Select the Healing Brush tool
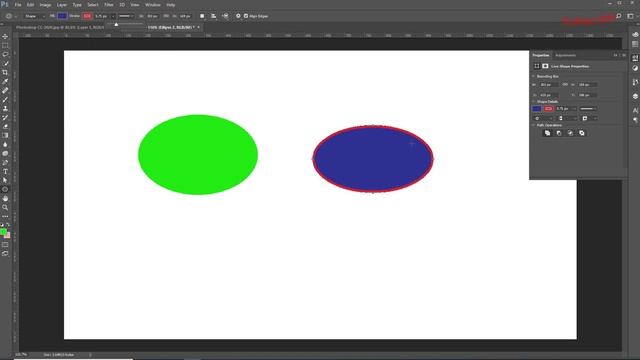 [5, 90]
